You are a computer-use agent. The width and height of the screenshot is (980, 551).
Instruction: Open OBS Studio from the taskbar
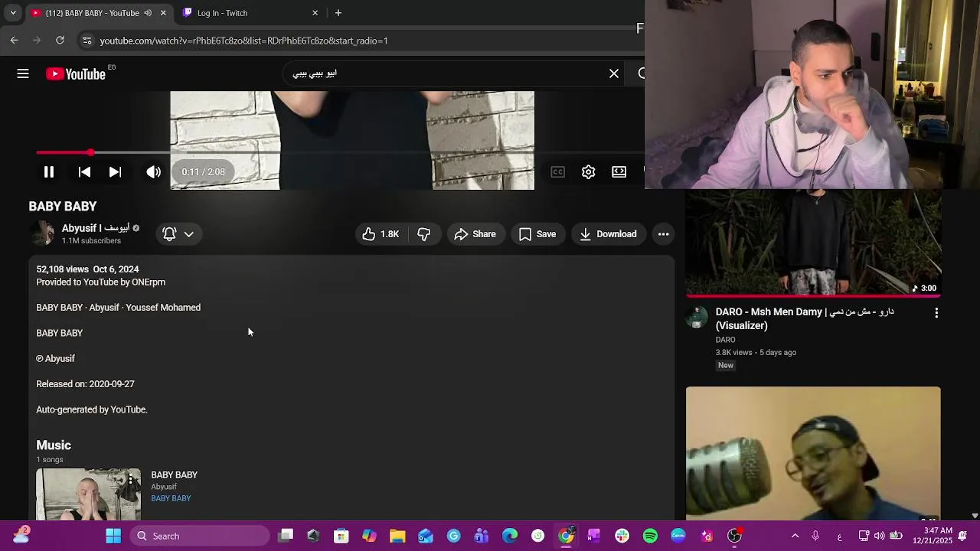click(734, 536)
